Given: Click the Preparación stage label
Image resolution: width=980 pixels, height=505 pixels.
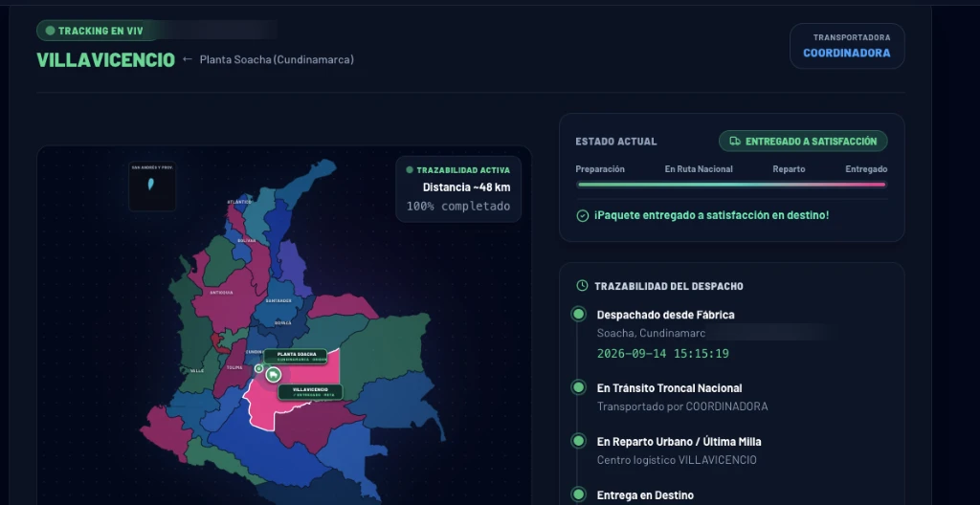Looking at the screenshot, I should tap(600, 169).
